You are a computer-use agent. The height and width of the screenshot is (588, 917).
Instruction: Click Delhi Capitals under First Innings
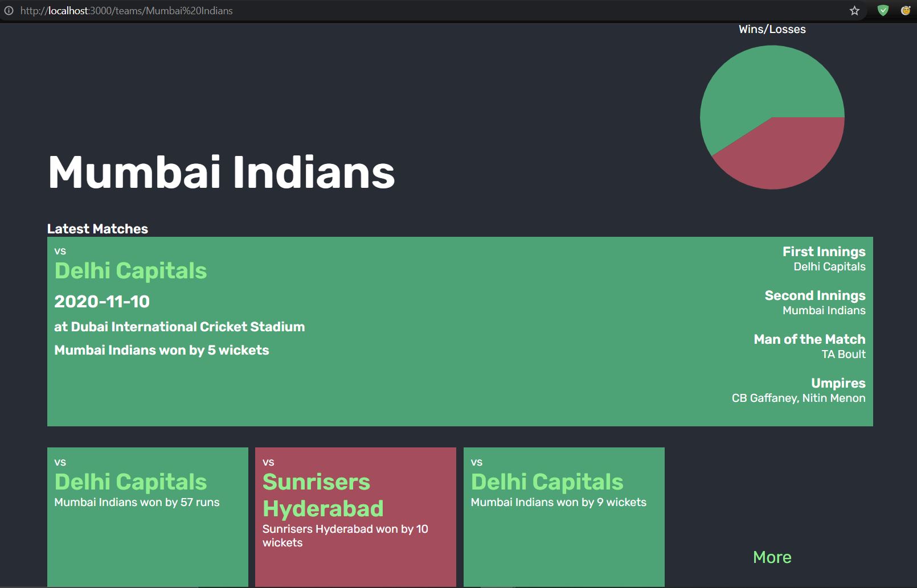pos(829,266)
